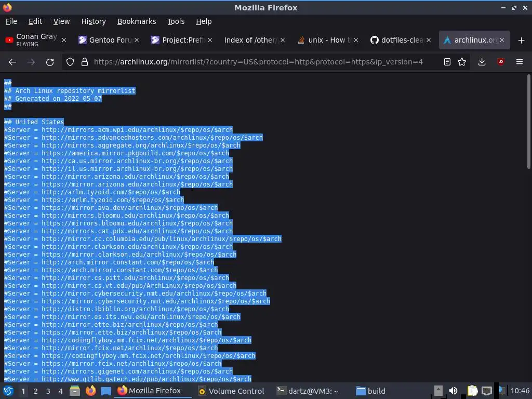Click the 'Generated on 2022-05-07' line
The image size is (532, 399).
click(53, 99)
